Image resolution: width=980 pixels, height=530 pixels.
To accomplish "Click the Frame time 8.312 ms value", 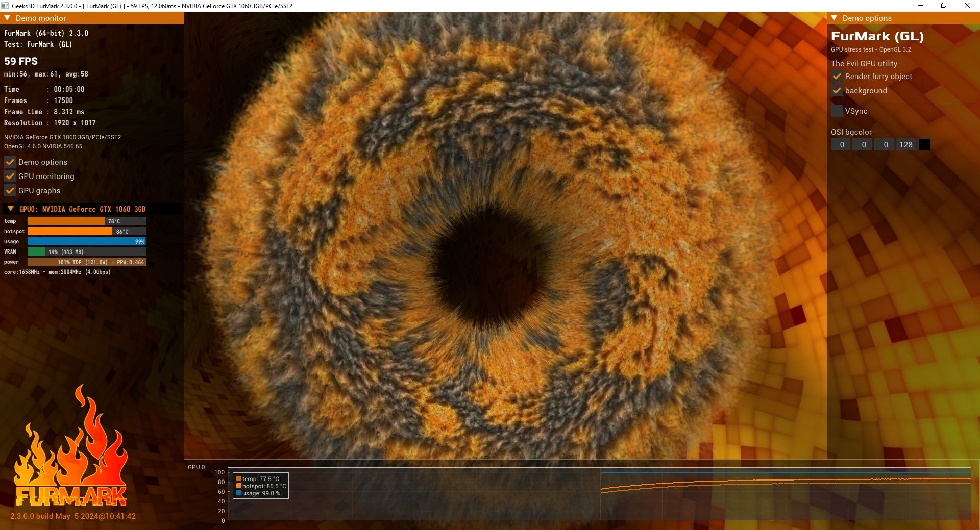I will [69, 112].
